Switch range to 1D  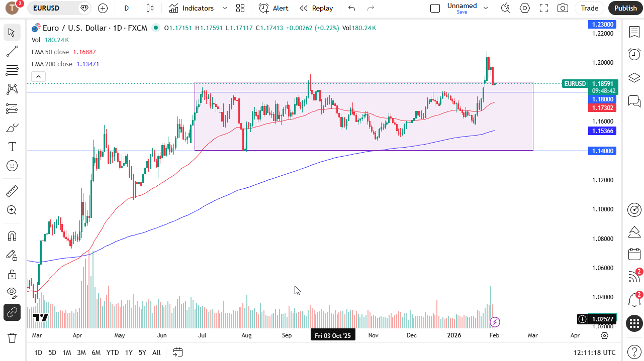38,352
